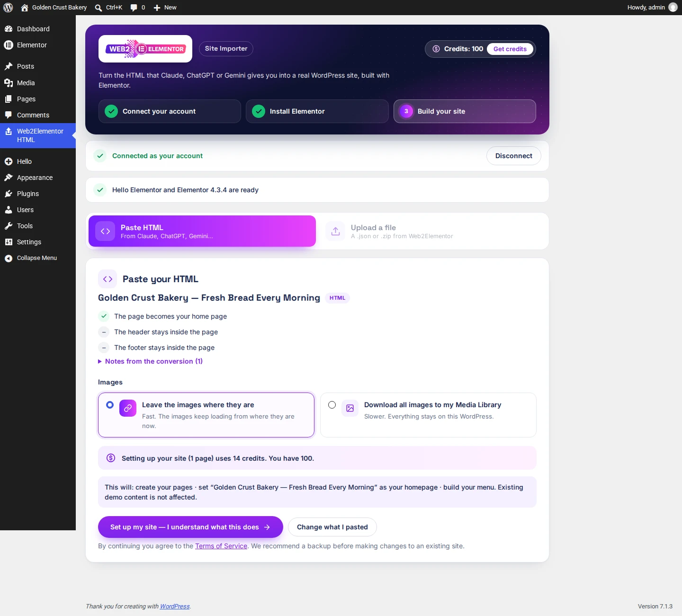The height and width of the screenshot is (616, 682).
Task: Click image icon on Download images card
Action: pos(350,408)
